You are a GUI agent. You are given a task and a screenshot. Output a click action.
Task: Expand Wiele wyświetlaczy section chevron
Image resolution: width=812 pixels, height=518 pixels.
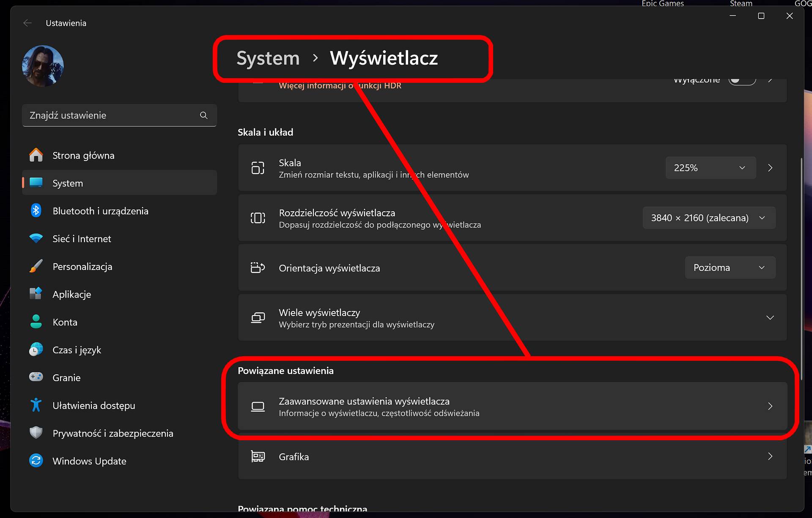[770, 318]
